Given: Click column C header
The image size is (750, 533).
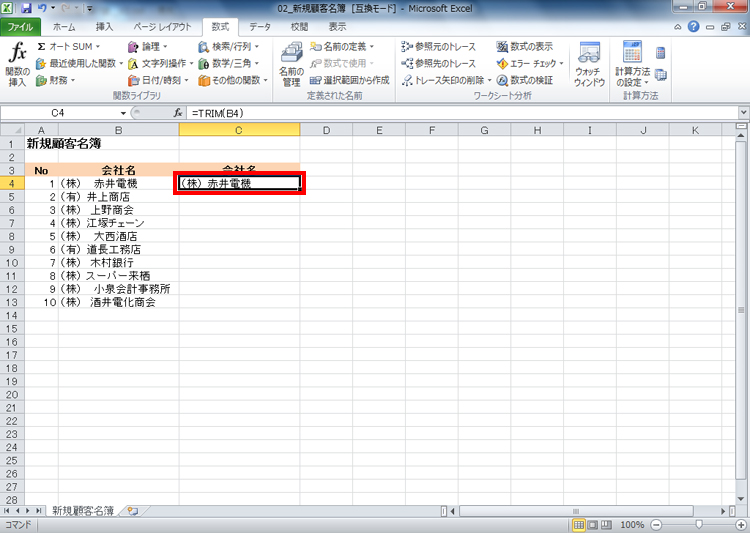Looking at the screenshot, I should (239, 130).
